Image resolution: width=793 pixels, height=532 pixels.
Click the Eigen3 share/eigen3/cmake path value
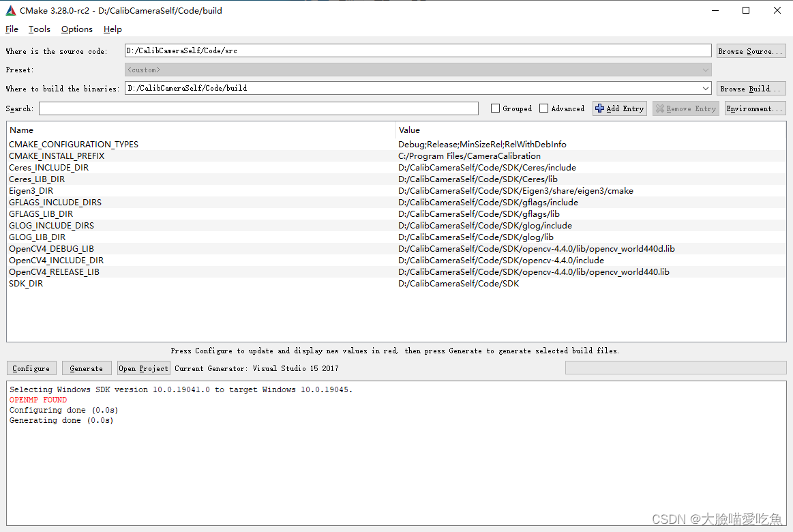515,191
